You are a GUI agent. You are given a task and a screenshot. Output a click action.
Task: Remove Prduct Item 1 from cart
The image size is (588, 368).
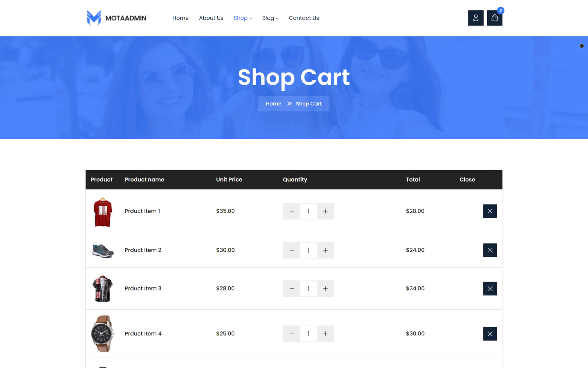click(490, 211)
